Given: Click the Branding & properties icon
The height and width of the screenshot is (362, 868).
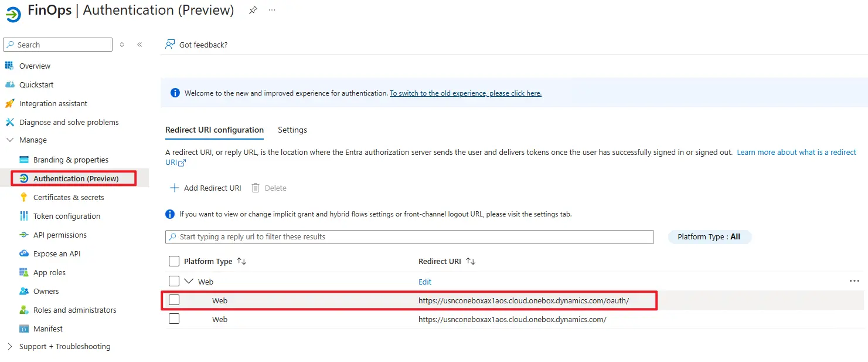Looking at the screenshot, I should [x=24, y=160].
